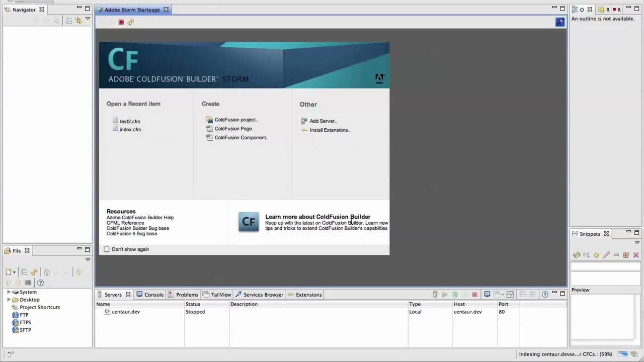Expand the Desktop tree node
The image size is (644, 362).
[9, 300]
